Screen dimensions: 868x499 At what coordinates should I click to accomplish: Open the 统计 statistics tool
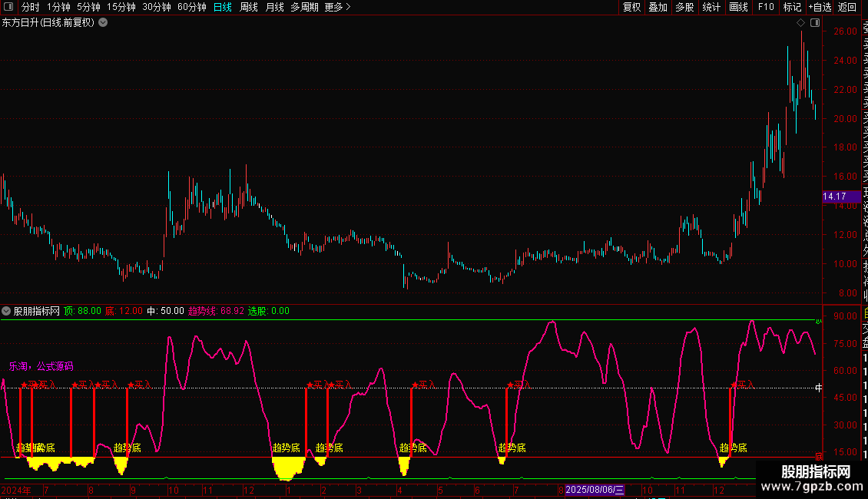712,7
